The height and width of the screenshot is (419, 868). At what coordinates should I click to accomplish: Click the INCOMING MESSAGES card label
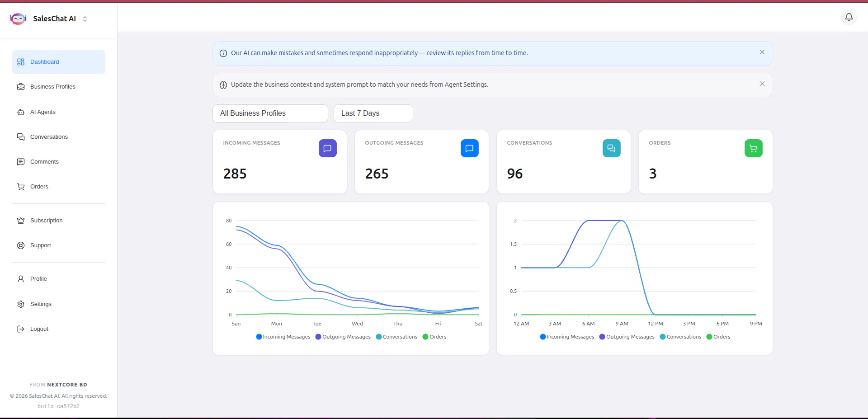click(251, 143)
